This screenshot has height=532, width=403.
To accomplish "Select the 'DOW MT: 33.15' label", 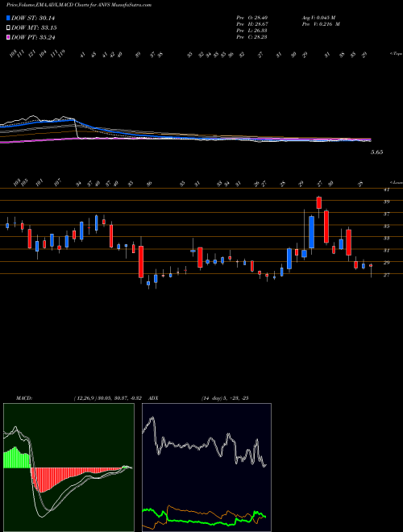I will [34, 27].
